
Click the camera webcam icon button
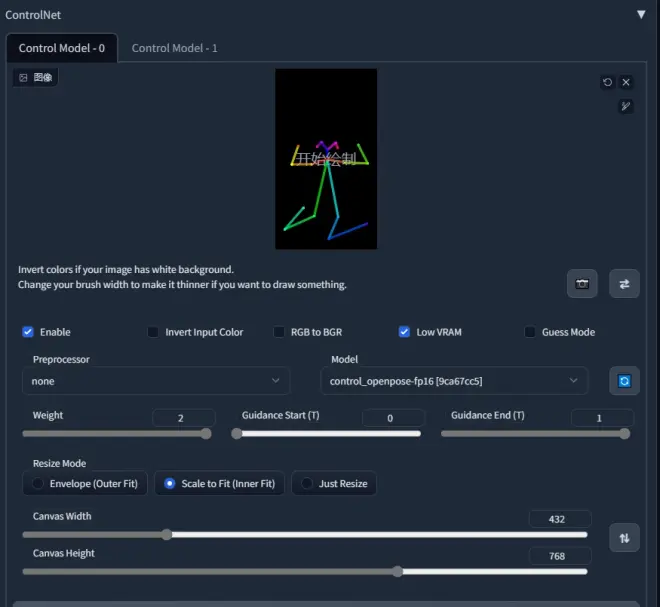[x=582, y=284]
